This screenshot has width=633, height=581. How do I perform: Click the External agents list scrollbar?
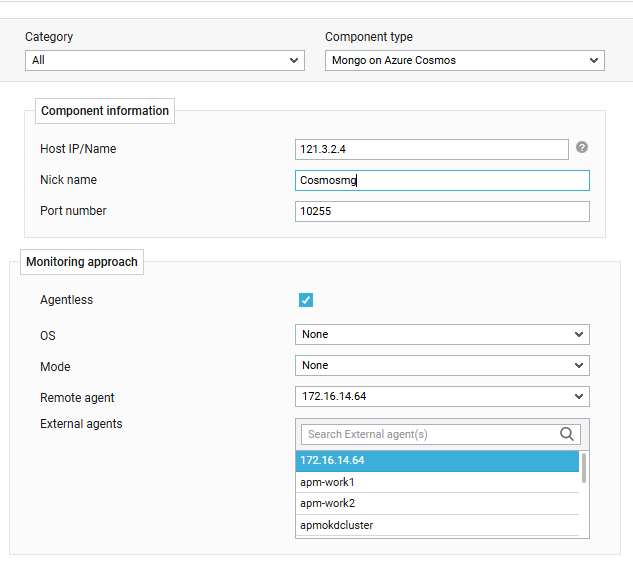[584, 468]
